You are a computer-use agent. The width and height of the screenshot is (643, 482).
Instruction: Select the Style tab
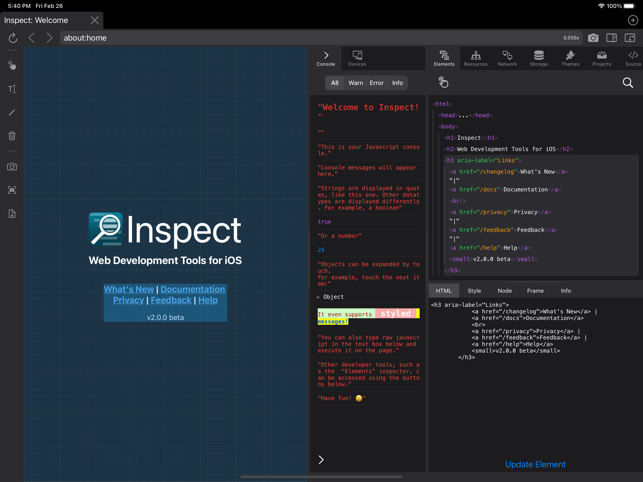[x=474, y=291]
